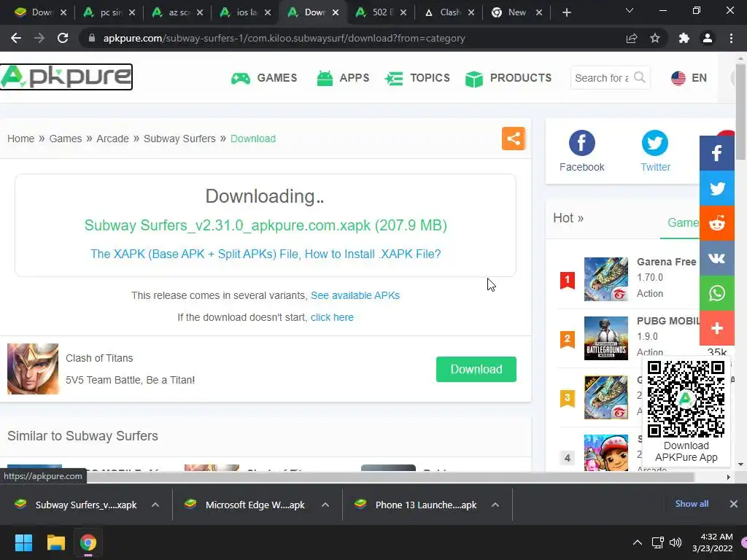Open the EN language selector
Viewport: 747px width, 560px height.
[x=689, y=78]
